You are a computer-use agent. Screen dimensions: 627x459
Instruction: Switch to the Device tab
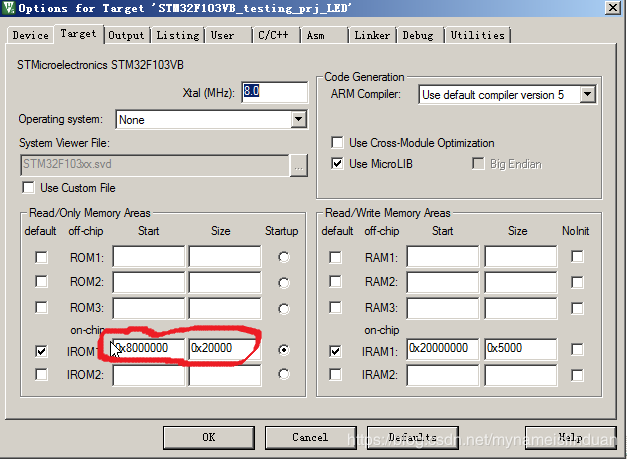pos(30,35)
